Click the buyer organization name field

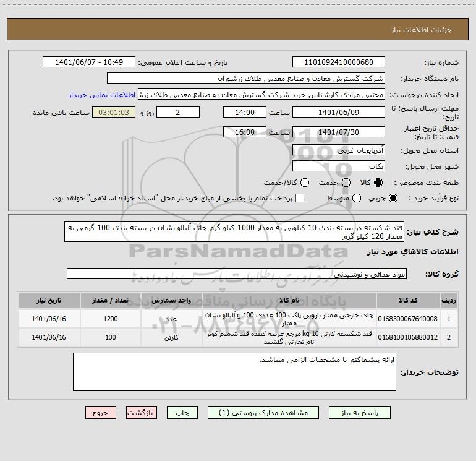(246, 78)
